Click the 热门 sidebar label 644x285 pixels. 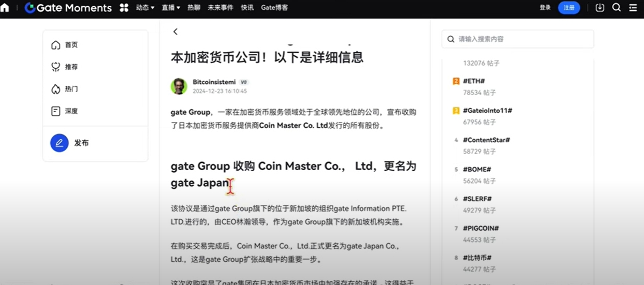(x=71, y=89)
